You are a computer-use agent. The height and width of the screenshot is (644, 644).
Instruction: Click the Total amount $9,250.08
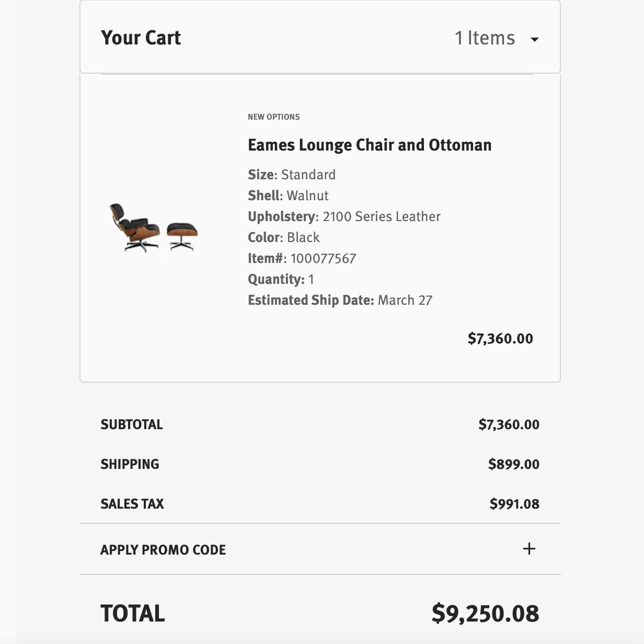point(485,613)
